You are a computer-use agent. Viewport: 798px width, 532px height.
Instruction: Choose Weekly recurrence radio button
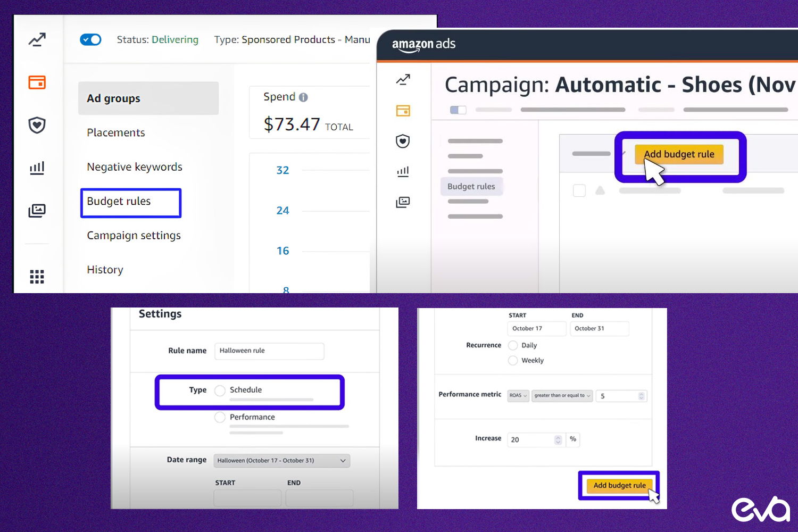pyautogui.click(x=513, y=361)
